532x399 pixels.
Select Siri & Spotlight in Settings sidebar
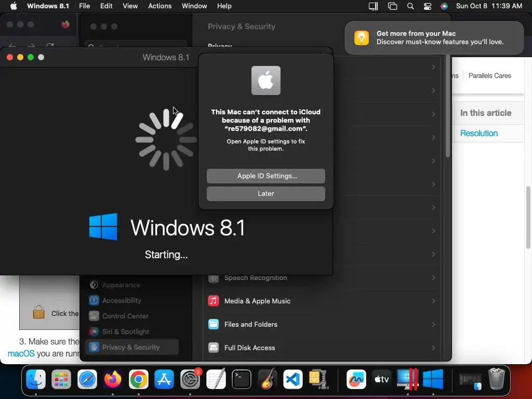point(132,331)
